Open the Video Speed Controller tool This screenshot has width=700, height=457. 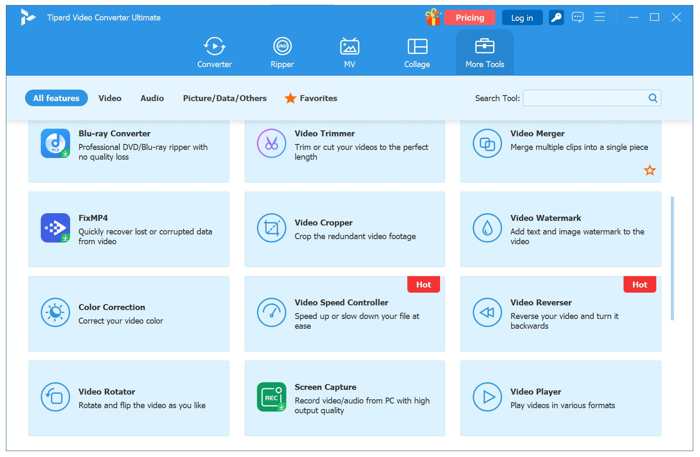(344, 312)
